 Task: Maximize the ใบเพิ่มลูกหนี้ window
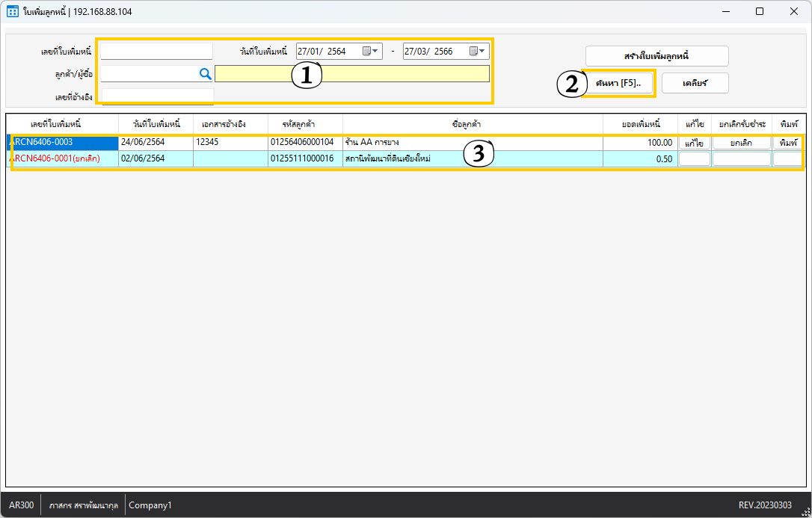pyautogui.click(x=759, y=11)
